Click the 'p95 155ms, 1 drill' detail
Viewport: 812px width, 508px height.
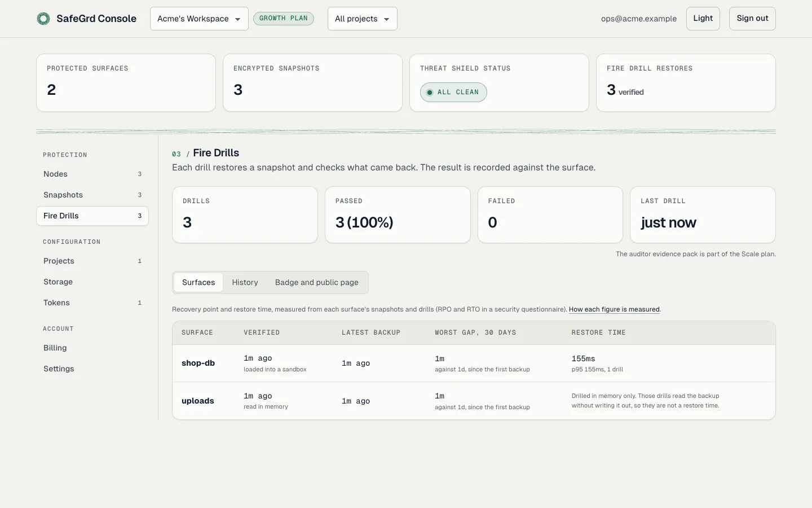tap(597, 369)
